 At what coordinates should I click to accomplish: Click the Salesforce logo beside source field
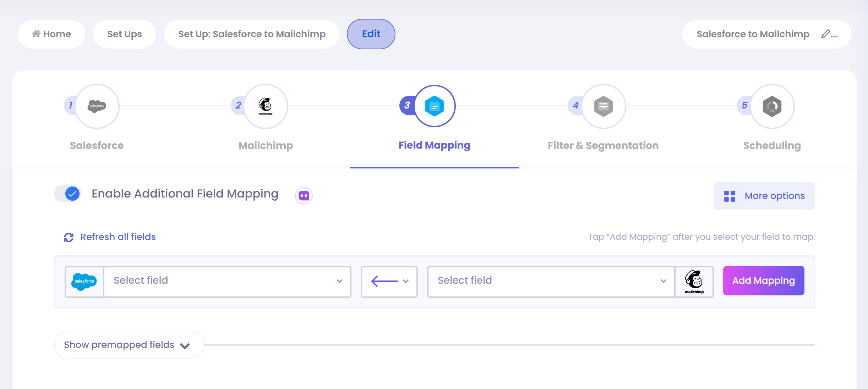(84, 282)
